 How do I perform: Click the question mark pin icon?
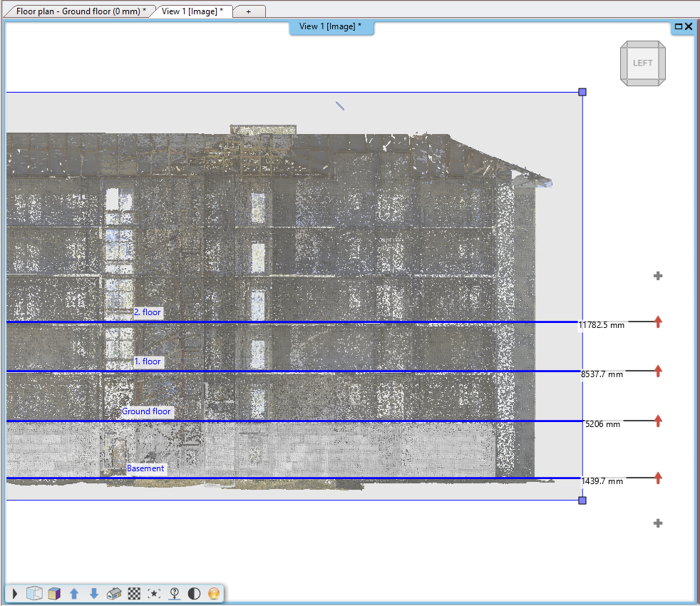pos(174,593)
